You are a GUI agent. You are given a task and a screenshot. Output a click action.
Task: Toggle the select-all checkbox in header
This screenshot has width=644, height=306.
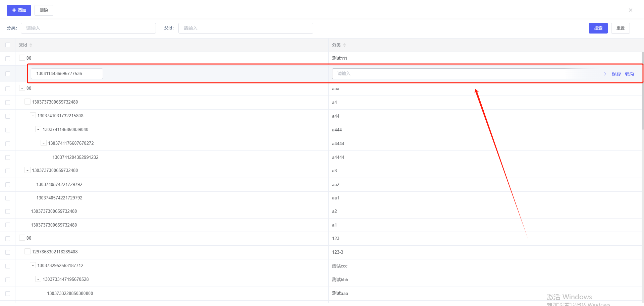pos(8,45)
